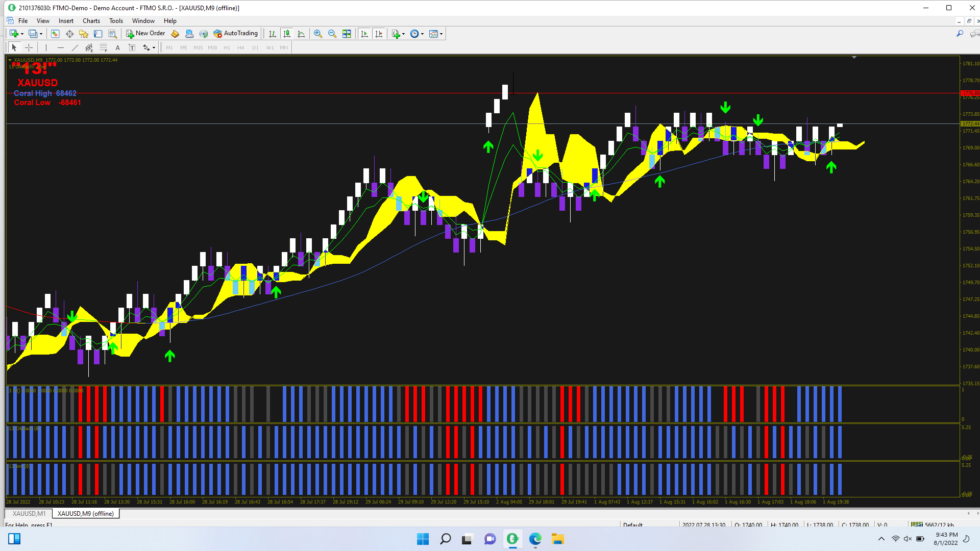
Task: Select the crosshair cursor tool
Action: [29, 47]
